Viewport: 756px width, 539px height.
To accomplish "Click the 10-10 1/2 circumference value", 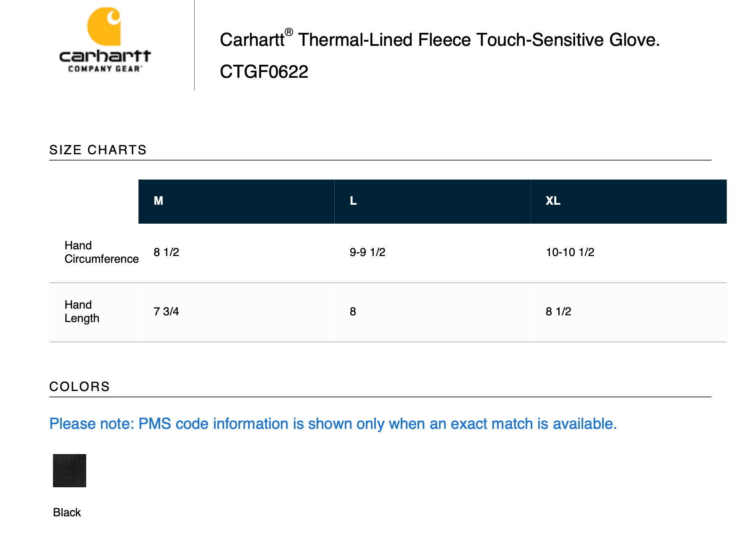I will 570,252.
